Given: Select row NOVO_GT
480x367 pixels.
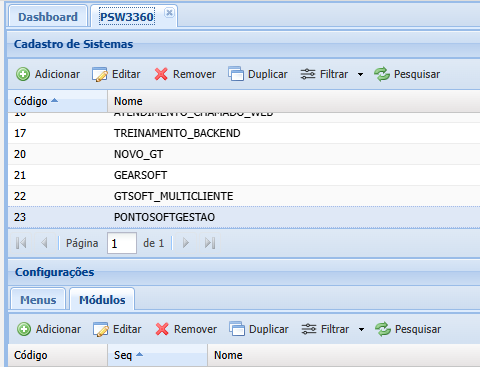Looking at the screenshot, I should tap(244, 154).
